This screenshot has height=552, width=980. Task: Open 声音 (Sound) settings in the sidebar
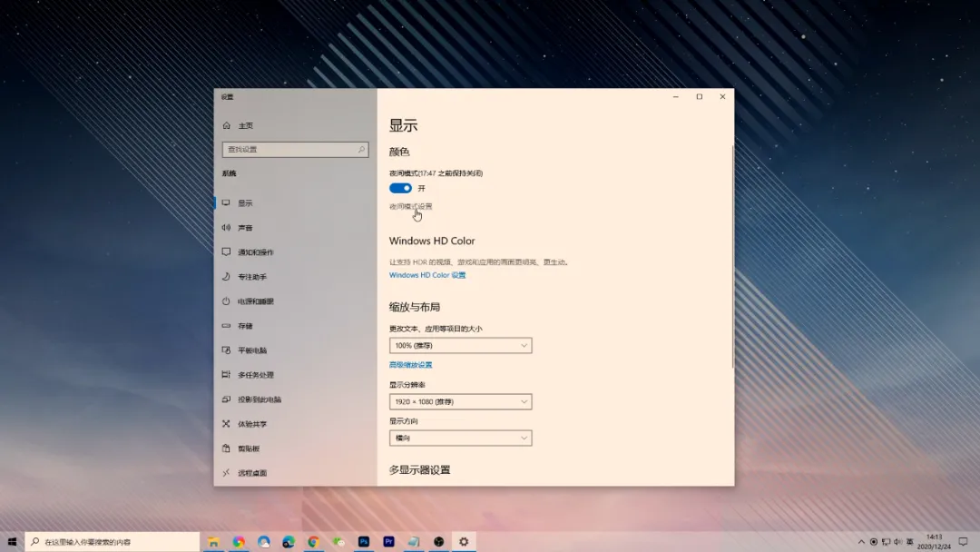tap(244, 227)
